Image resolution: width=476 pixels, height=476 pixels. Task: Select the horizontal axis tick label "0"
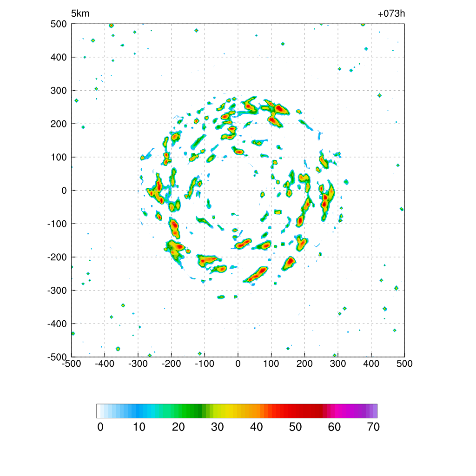[x=238, y=364]
